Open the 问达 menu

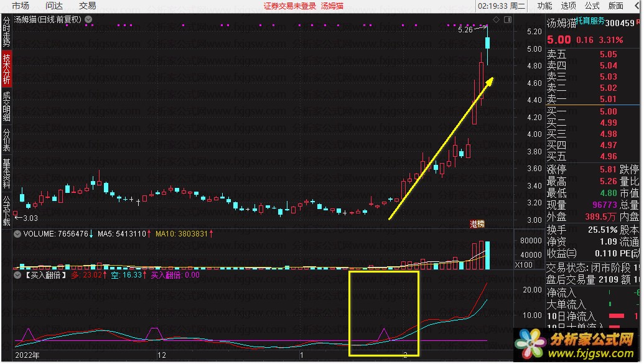54,6
